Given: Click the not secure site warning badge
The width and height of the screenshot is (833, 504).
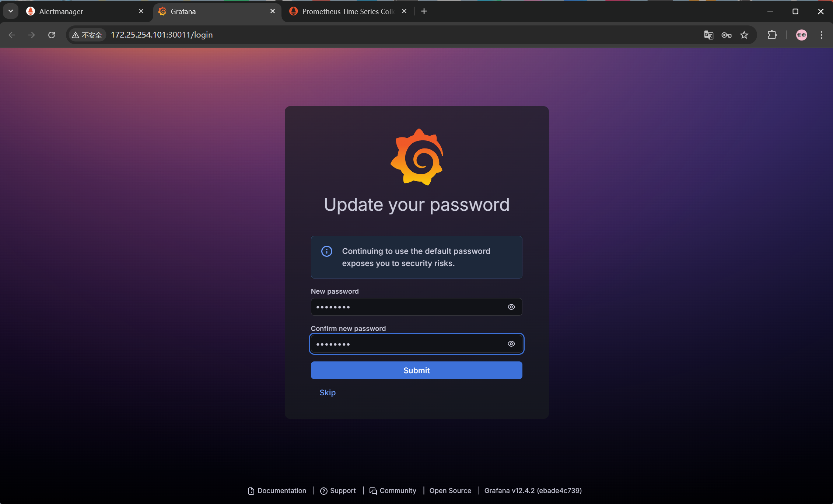Looking at the screenshot, I should pyautogui.click(x=87, y=35).
